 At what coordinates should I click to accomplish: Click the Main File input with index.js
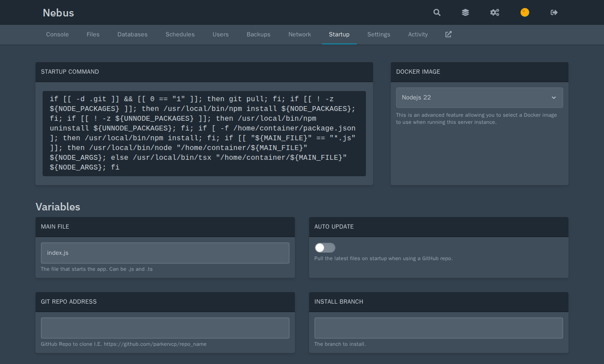coord(165,253)
